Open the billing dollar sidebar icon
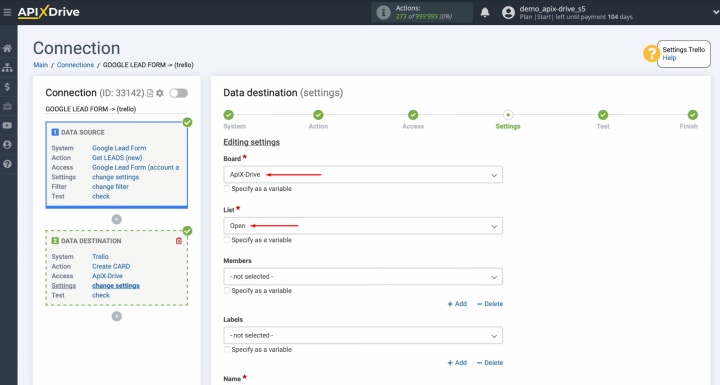Viewport: 720px width, 385px height. coord(7,87)
